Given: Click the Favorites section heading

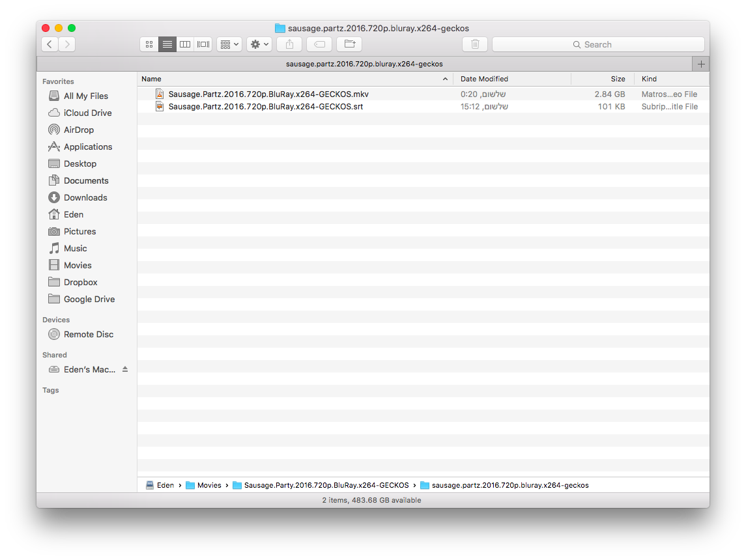Looking at the screenshot, I should click(58, 82).
